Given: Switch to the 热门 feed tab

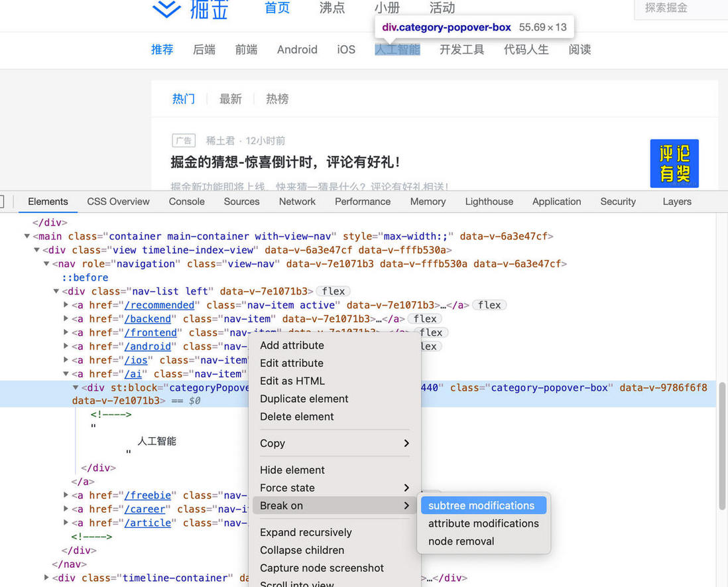Looking at the screenshot, I should [x=184, y=98].
